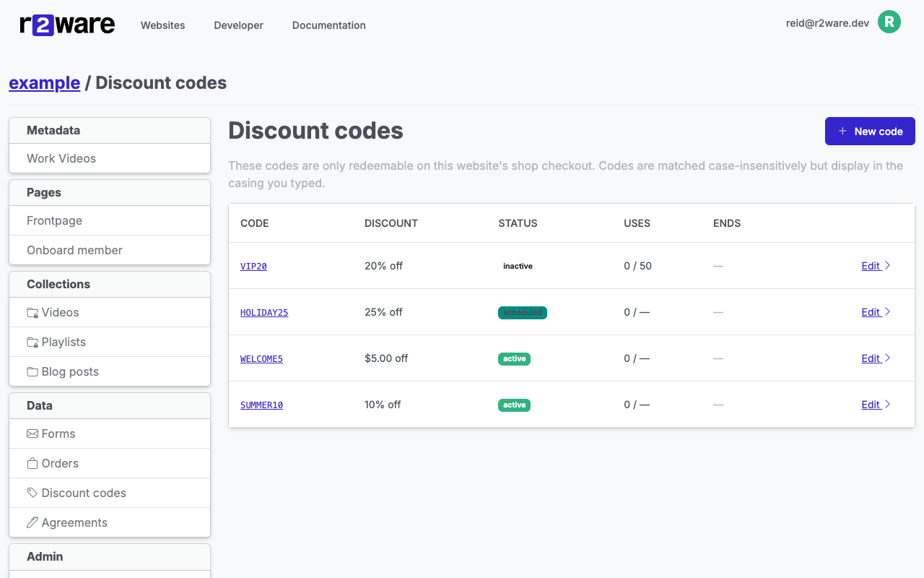This screenshot has width=924, height=578.
Task: Open the SUMMER10 code link
Action: pos(261,405)
